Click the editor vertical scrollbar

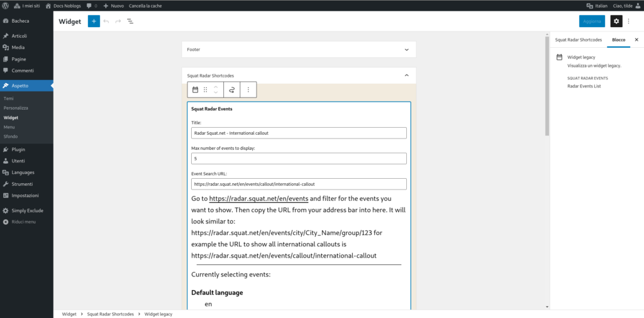point(547,86)
